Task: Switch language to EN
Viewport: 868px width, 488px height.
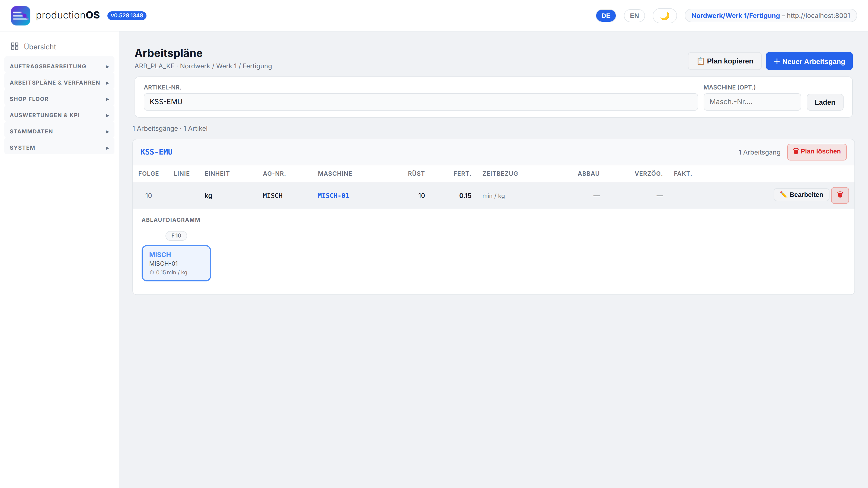Action: (x=634, y=15)
